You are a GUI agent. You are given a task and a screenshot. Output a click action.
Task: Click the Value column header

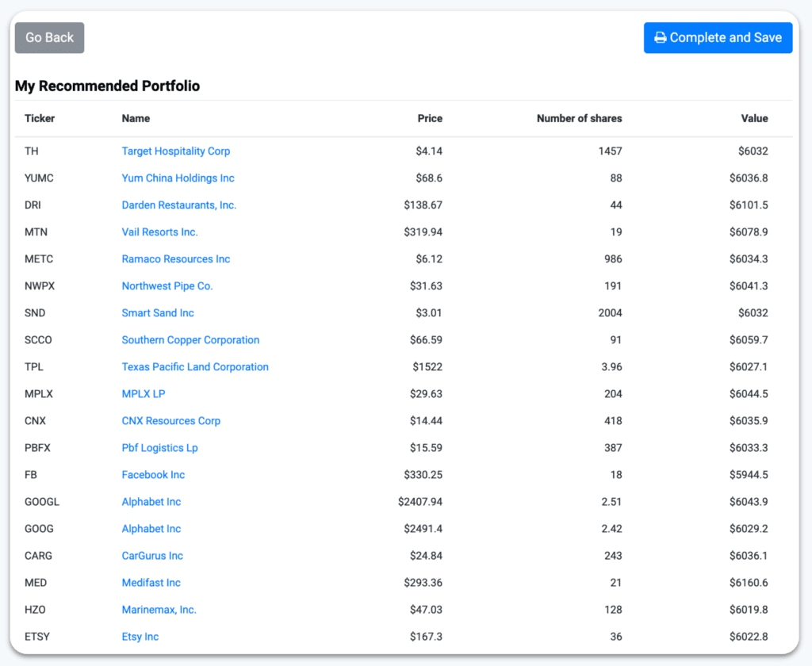[x=754, y=118]
